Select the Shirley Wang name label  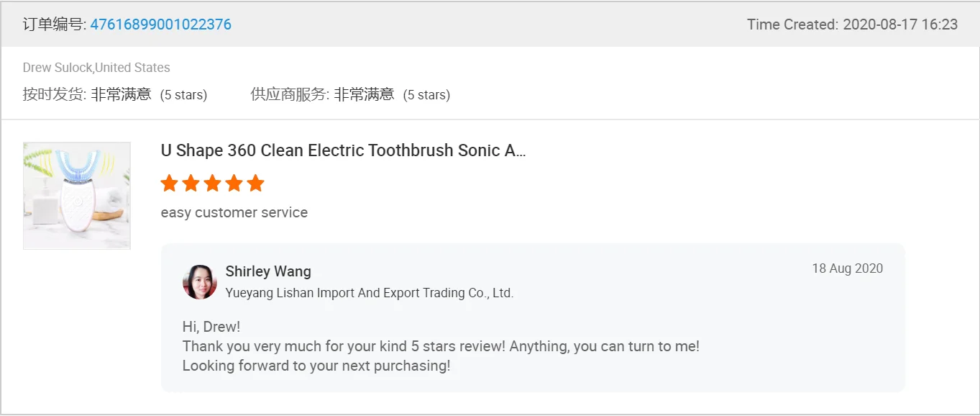tap(268, 271)
